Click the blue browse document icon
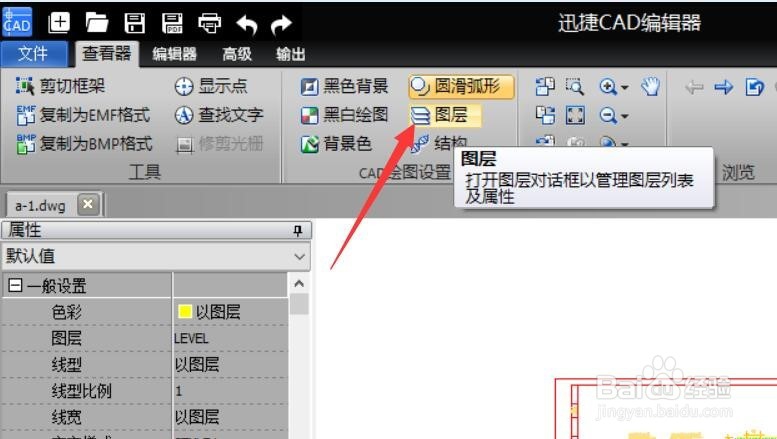The width and height of the screenshot is (777, 439). tap(754, 87)
